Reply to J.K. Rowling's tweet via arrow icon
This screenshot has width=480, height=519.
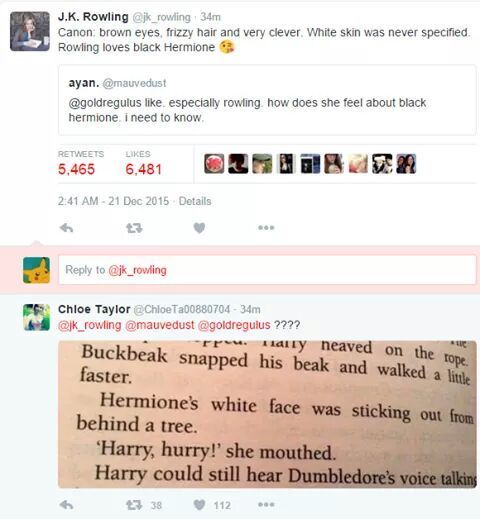coord(66,228)
